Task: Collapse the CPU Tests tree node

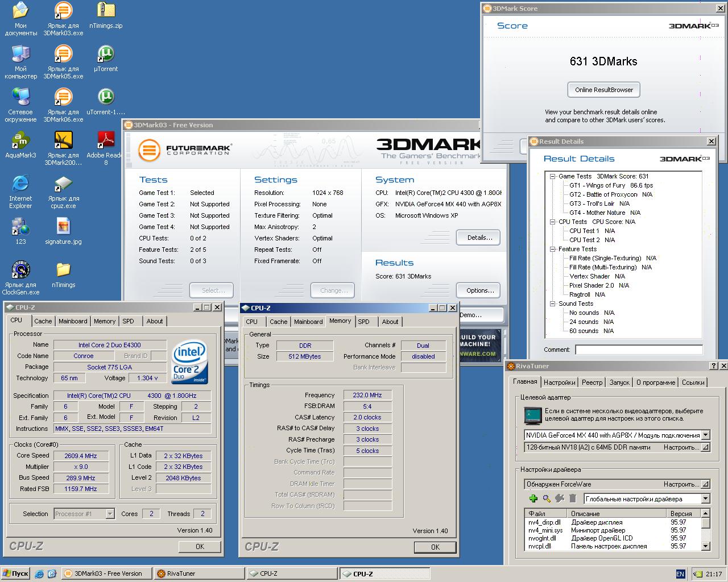Action: click(552, 222)
